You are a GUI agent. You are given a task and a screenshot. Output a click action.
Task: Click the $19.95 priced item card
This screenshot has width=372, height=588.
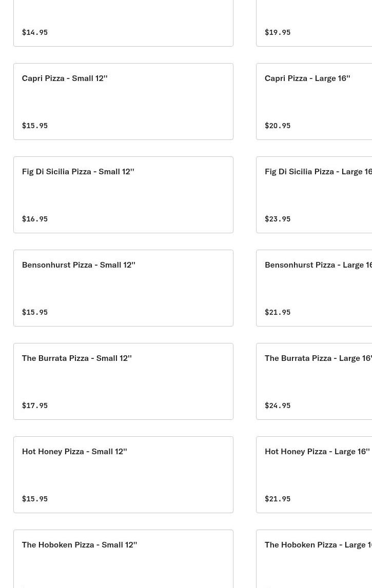pyautogui.click(x=314, y=23)
